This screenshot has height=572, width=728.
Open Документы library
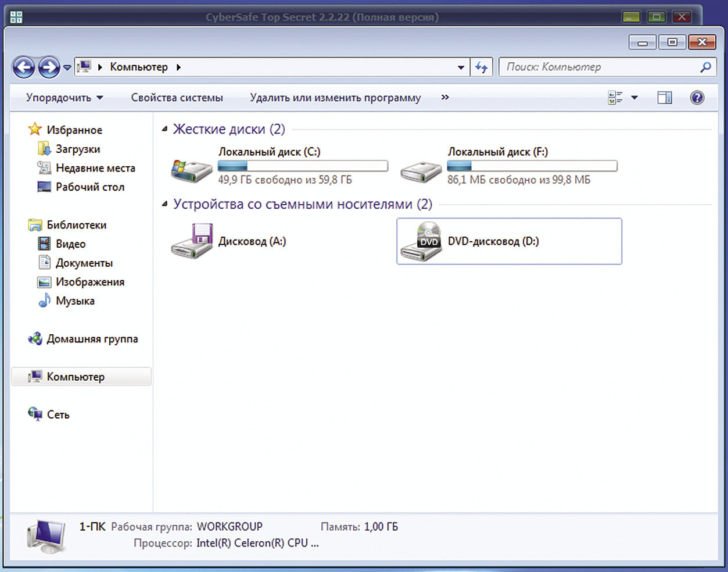pyautogui.click(x=84, y=263)
